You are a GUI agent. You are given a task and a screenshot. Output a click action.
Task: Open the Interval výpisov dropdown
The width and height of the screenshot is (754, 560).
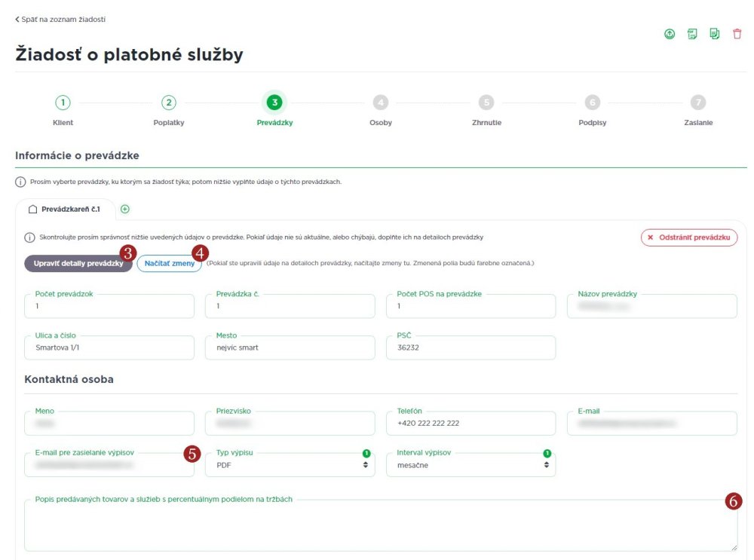[470, 465]
